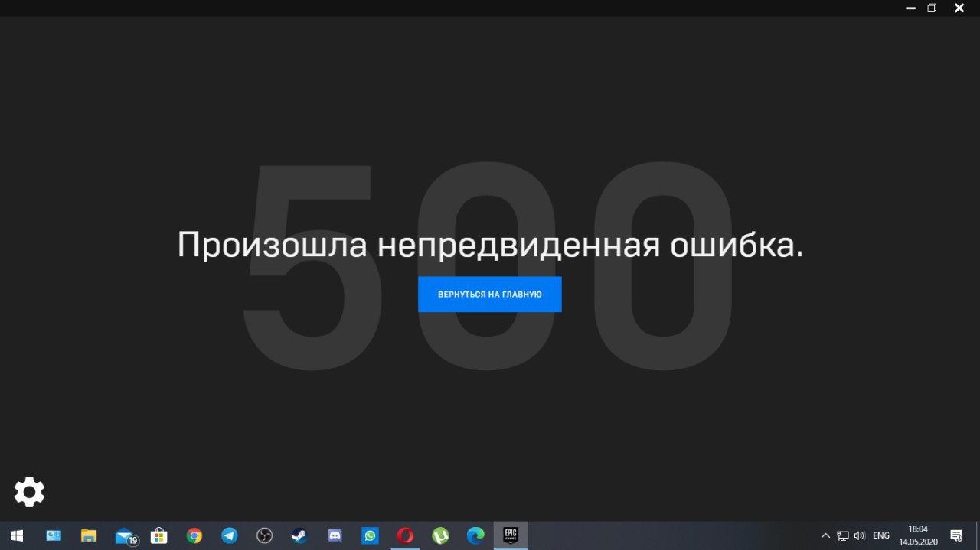The image size is (980, 550).
Task: Open the settings gear icon
Action: click(x=29, y=492)
